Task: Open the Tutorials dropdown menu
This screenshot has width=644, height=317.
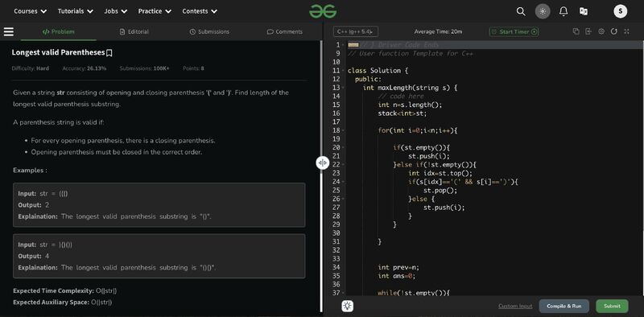Action: tap(75, 11)
